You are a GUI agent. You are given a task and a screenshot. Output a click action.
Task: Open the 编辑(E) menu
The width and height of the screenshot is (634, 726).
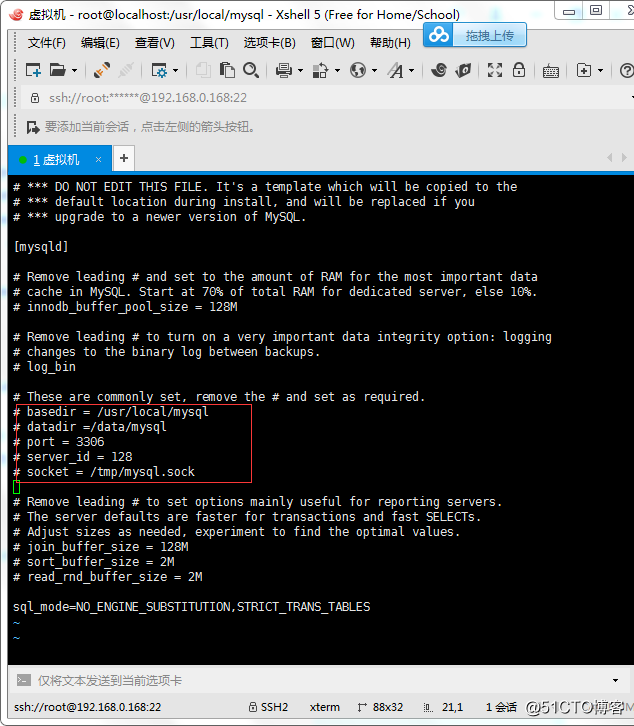pos(100,43)
